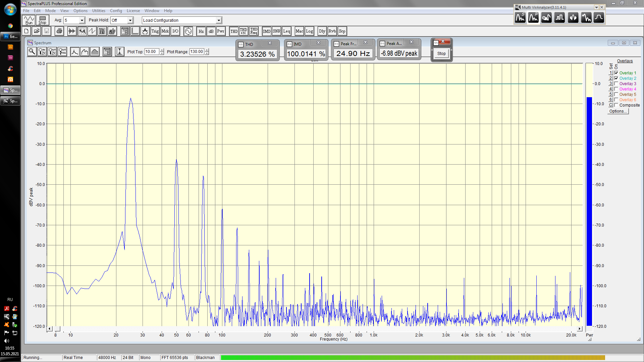
Task: Open the SNR measurement utility
Action: coord(276,31)
